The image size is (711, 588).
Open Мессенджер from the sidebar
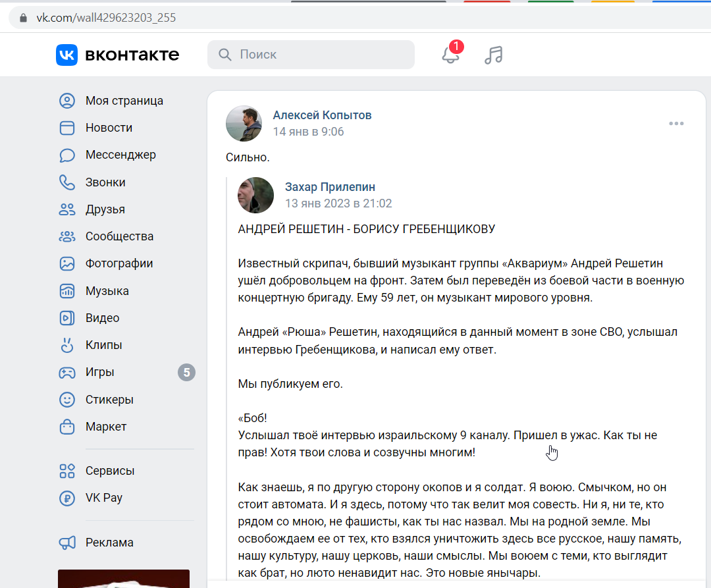coord(120,155)
